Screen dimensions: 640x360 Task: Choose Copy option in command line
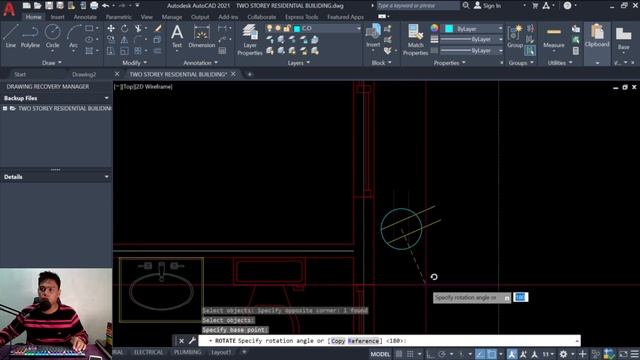[338, 341]
